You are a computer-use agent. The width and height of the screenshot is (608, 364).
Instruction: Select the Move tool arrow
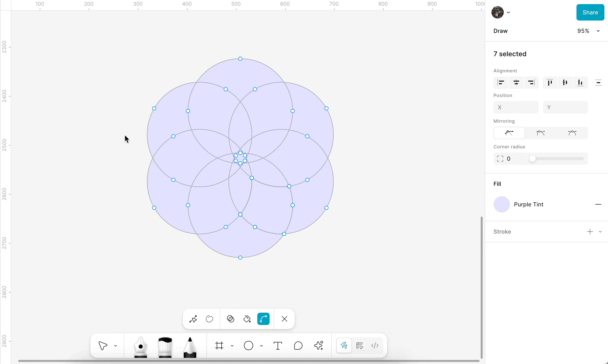tap(103, 346)
